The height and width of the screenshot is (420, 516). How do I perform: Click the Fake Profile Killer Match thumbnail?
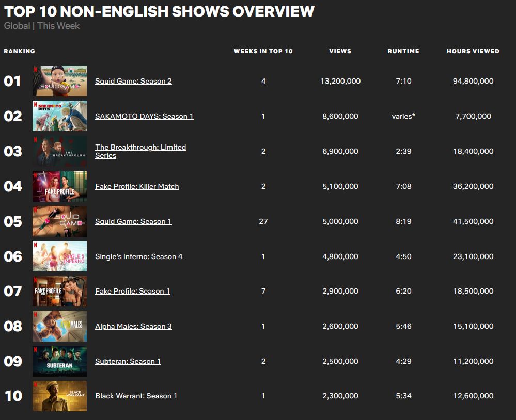pyautogui.click(x=59, y=186)
